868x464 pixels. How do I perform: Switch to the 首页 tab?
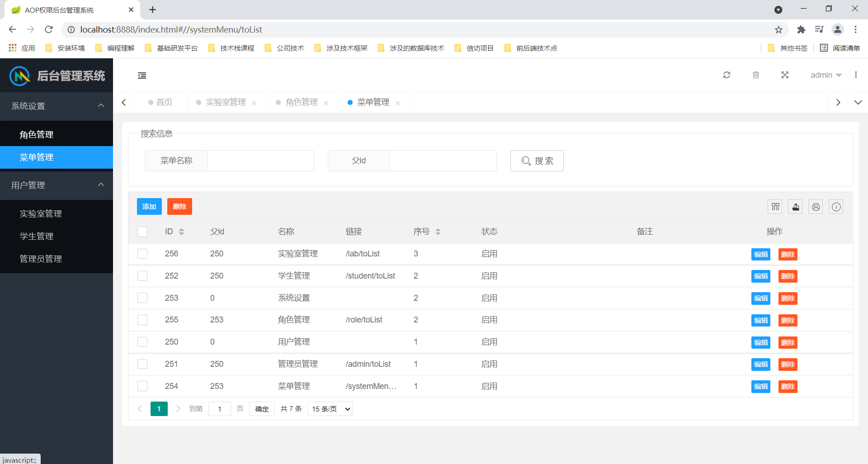[160, 103]
